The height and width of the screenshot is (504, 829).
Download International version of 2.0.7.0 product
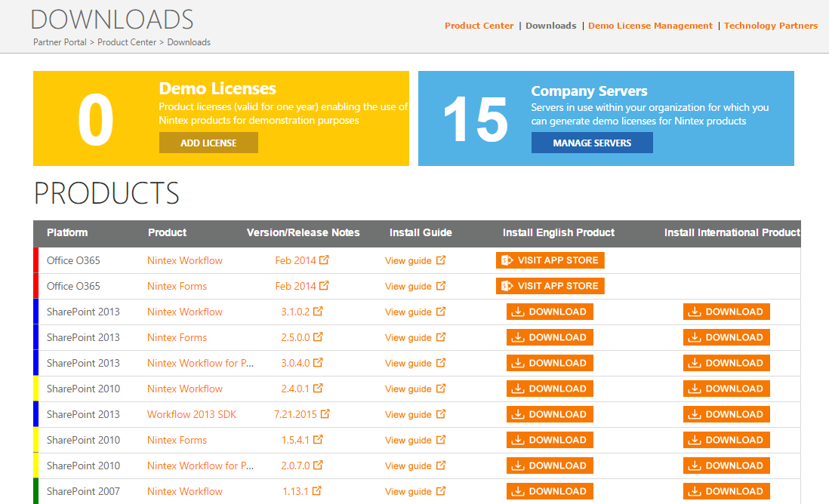tap(726, 466)
